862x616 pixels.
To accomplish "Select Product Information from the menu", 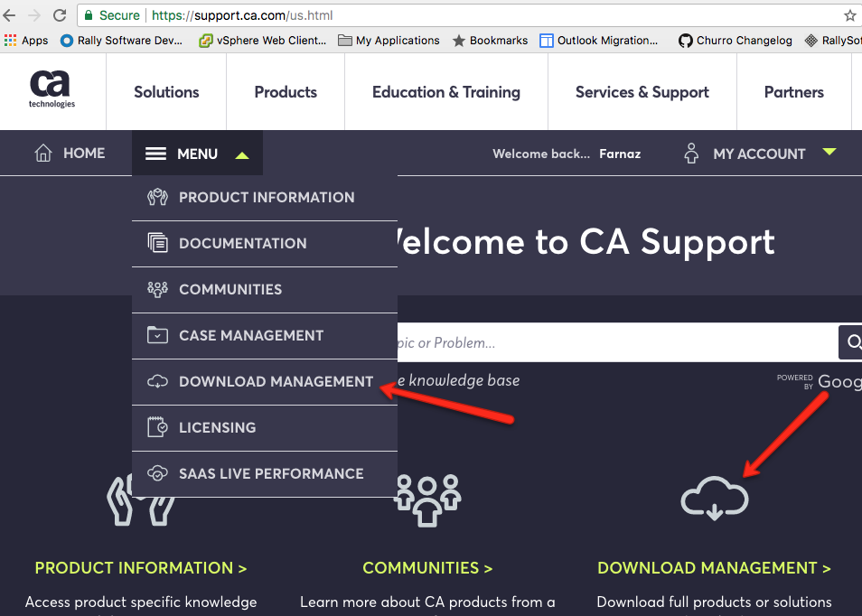I will click(x=265, y=198).
